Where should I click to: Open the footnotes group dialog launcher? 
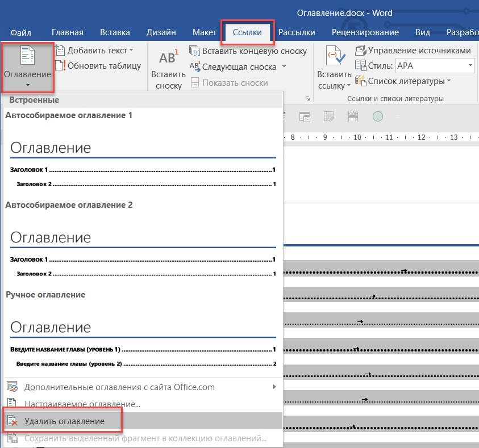coord(307,99)
